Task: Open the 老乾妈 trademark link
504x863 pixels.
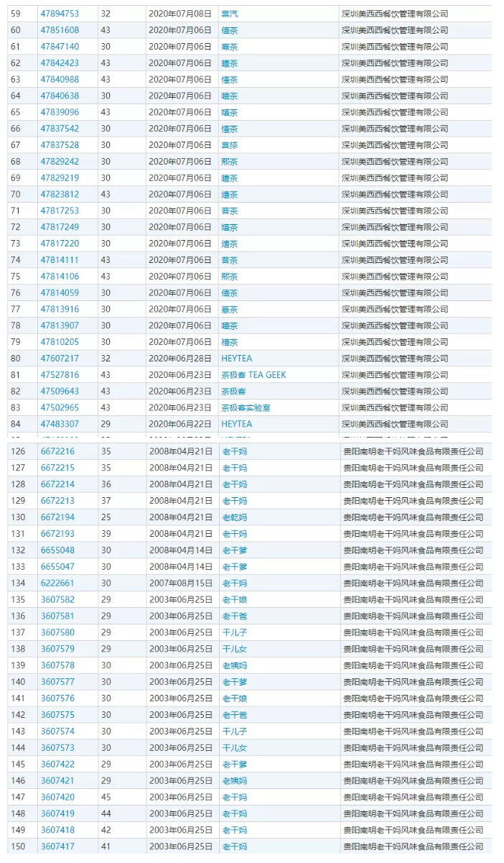Action: (x=235, y=517)
